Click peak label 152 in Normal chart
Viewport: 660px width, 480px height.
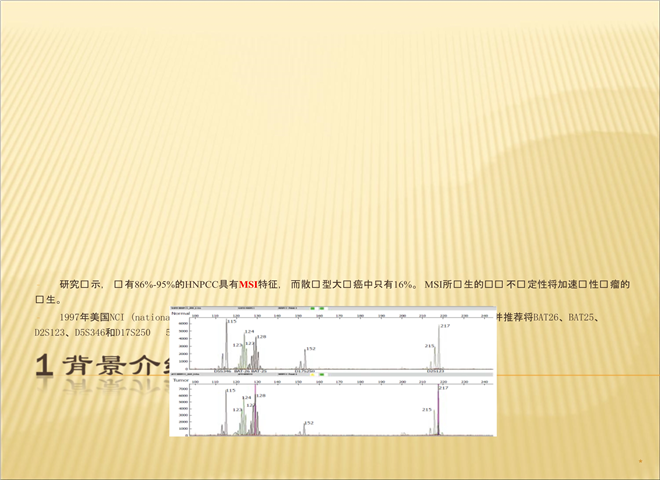pyautogui.click(x=310, y=349)
